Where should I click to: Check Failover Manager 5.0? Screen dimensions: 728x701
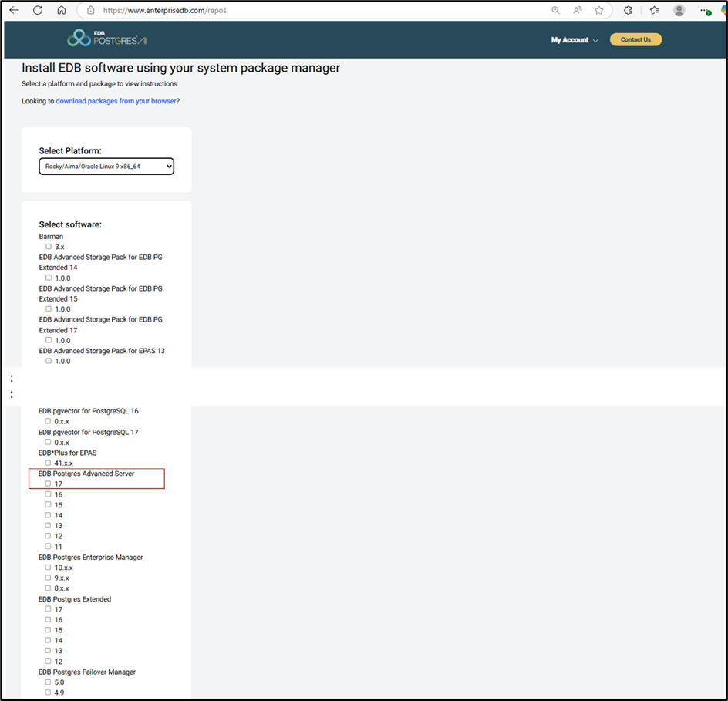click(48, 682)
